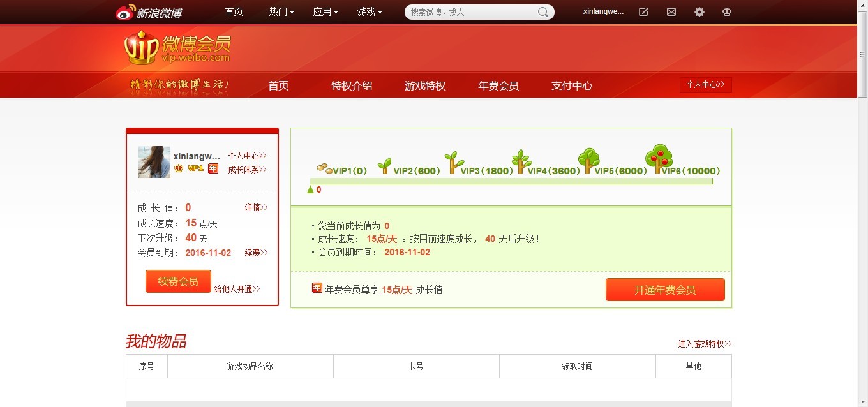Click the 成长速度 value 15 点/天 in the profile card
The width and height of the screenshot is (868, 407).
coord(202,223)
